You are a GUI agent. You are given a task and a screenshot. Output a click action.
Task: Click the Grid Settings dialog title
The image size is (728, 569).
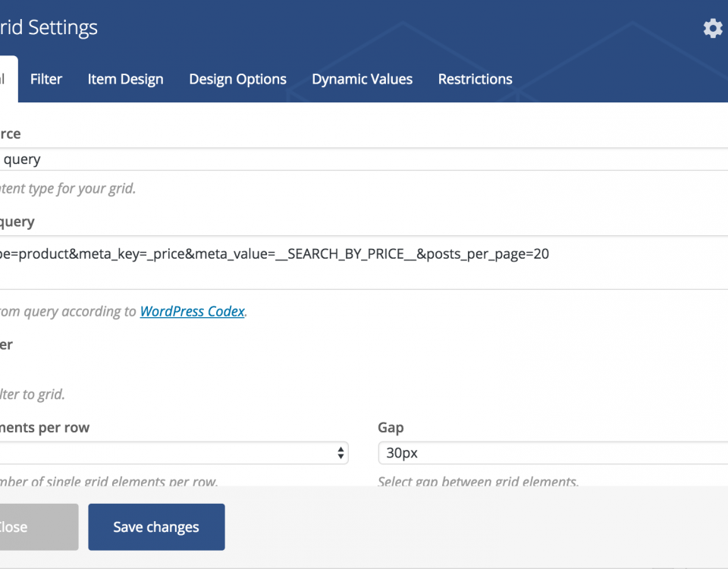click(49, 28)
